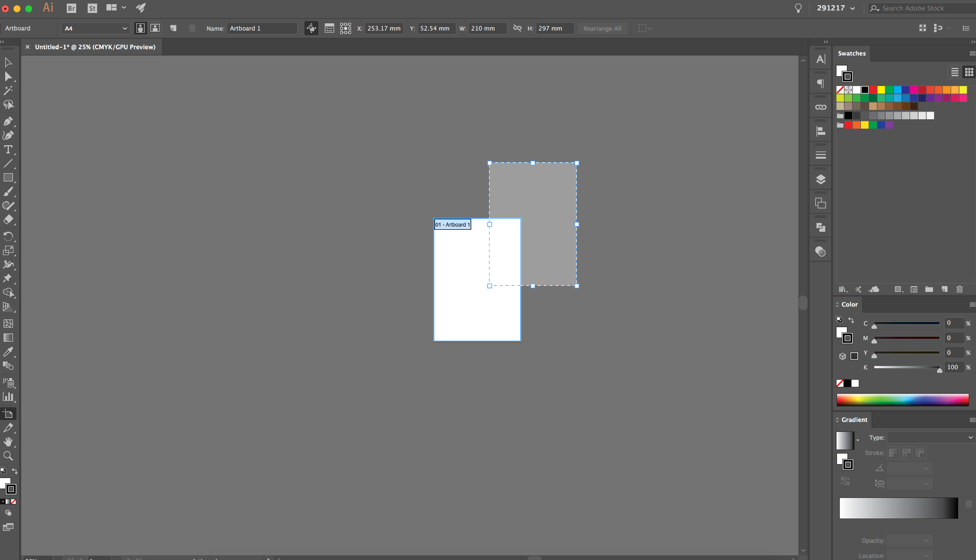Select the Eyedropper tool

click(x=8, y=352)
